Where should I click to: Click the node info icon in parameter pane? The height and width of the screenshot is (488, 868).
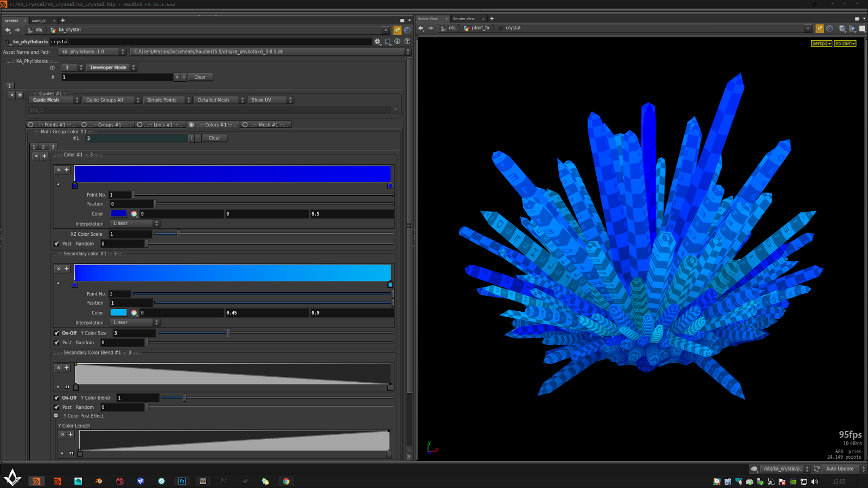click(398, 42)
